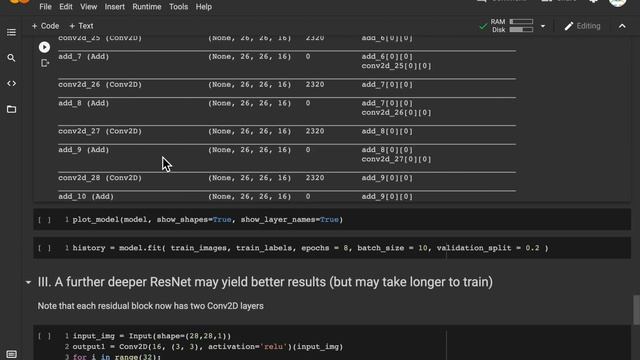Open the View menu
This screenshot has height=360, width=640.
point(89,7)
